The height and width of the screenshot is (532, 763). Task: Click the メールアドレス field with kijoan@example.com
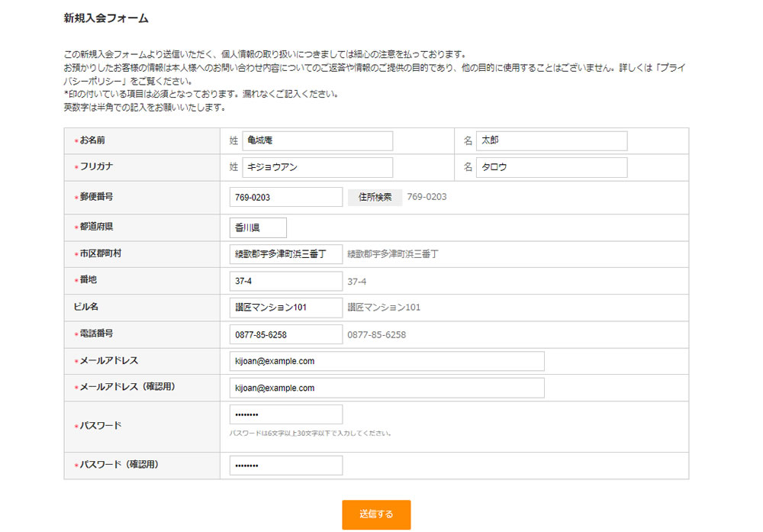click(387, 361)
